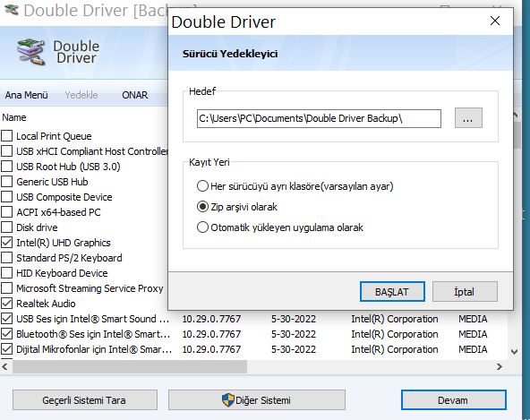Click the title bar app icon

(12, 9)
